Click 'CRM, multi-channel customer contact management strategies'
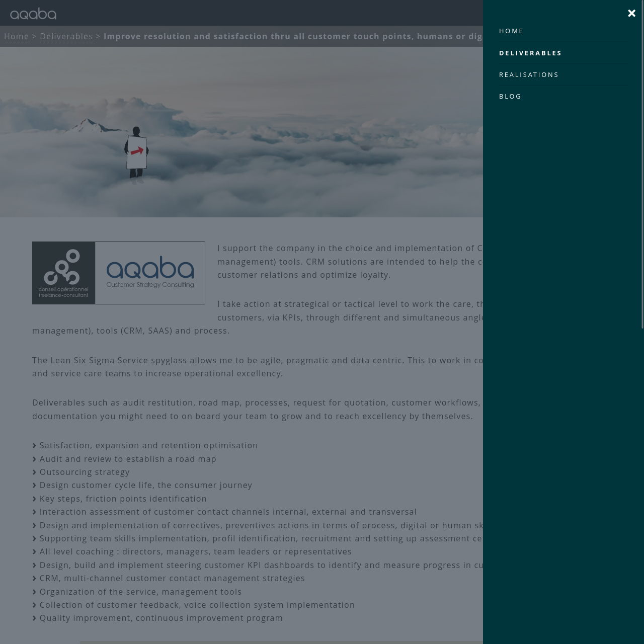The height and width of the screenshot is (644, 644). pos(172,578)
